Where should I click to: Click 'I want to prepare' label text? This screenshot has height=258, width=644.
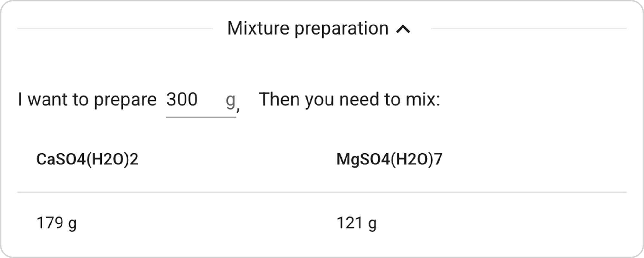87,99
